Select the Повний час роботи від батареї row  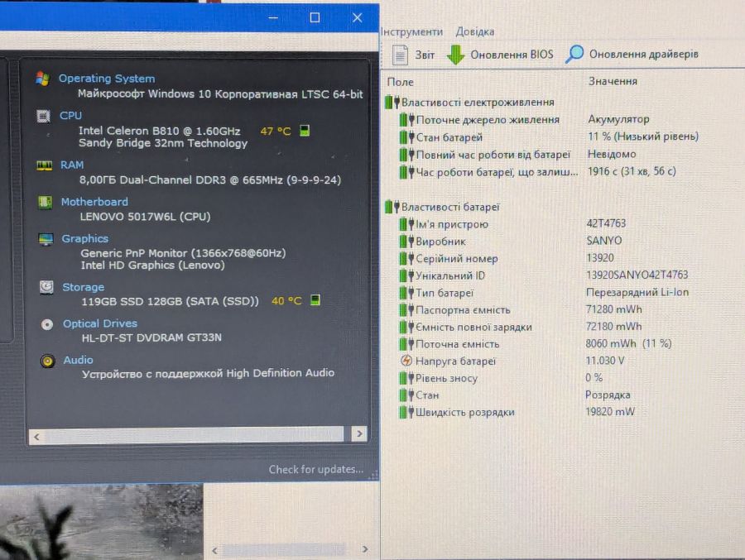tap(517, 155)
